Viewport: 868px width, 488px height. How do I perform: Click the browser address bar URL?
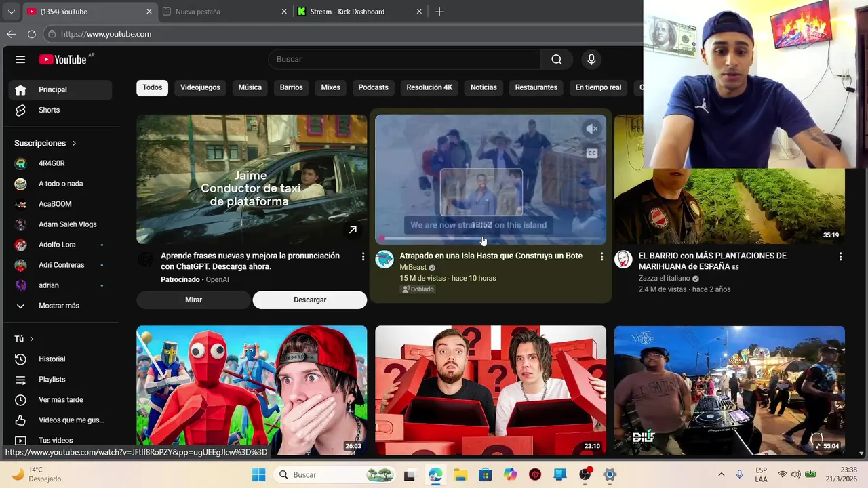pos(106,34)
